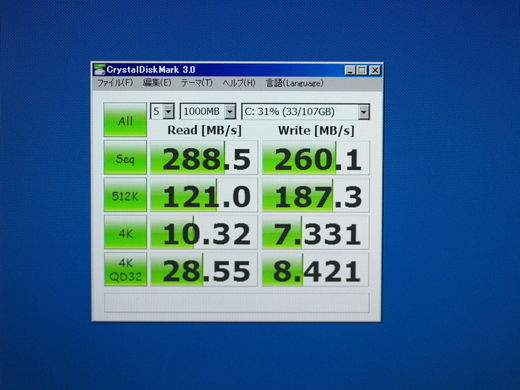This screenshot has height=390, width=520.
Task: Open the test count dropdown showing 5
Action: coord(162,111)
